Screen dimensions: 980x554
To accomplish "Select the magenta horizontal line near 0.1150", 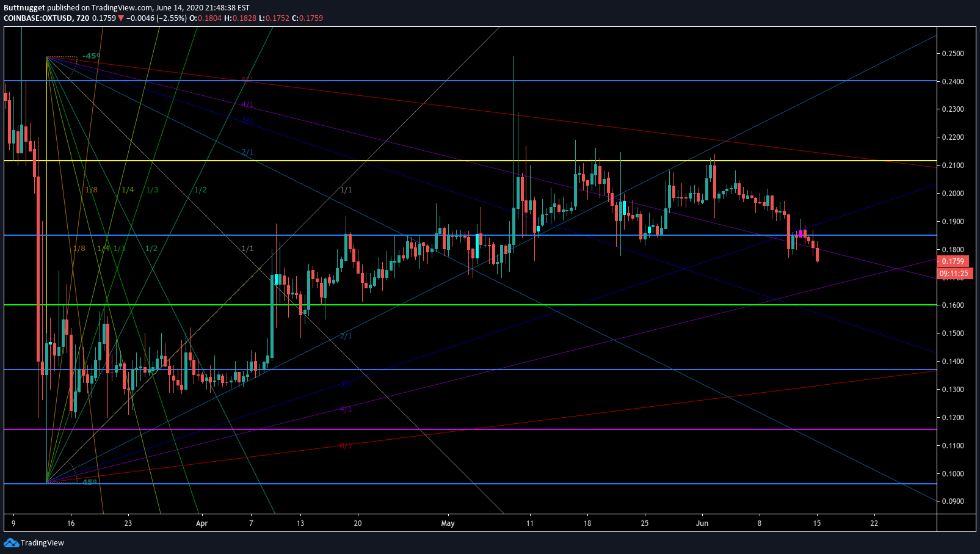I will click(x=470, y=429).
